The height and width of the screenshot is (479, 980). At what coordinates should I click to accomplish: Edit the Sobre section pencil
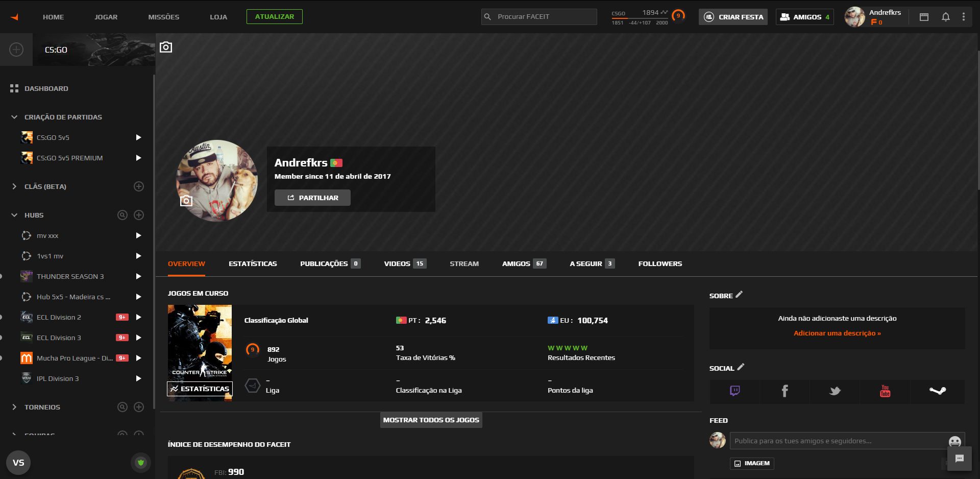pyautogui.click(x=740, y=295)
